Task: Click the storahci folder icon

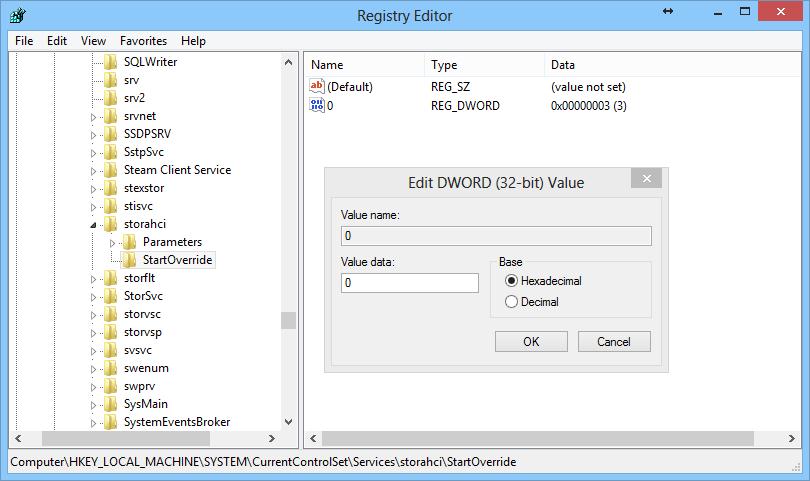Action: (x=111, y=224)
